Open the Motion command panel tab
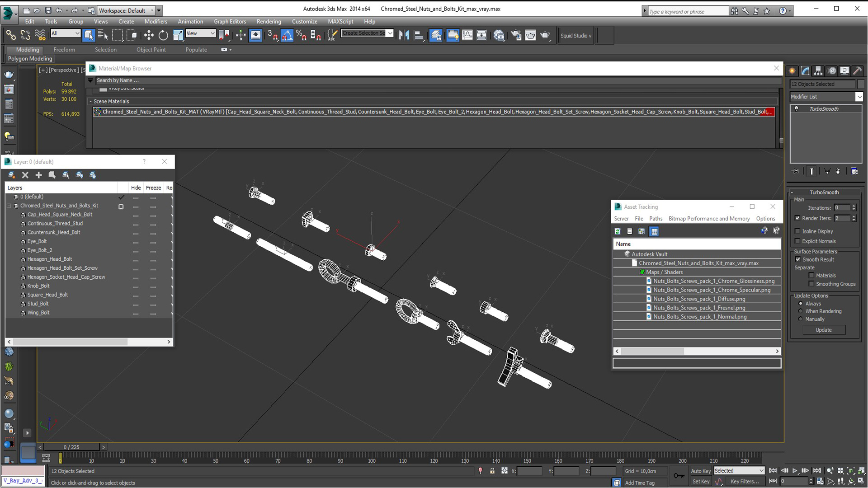Screen dimensions: 868x488 831,71
